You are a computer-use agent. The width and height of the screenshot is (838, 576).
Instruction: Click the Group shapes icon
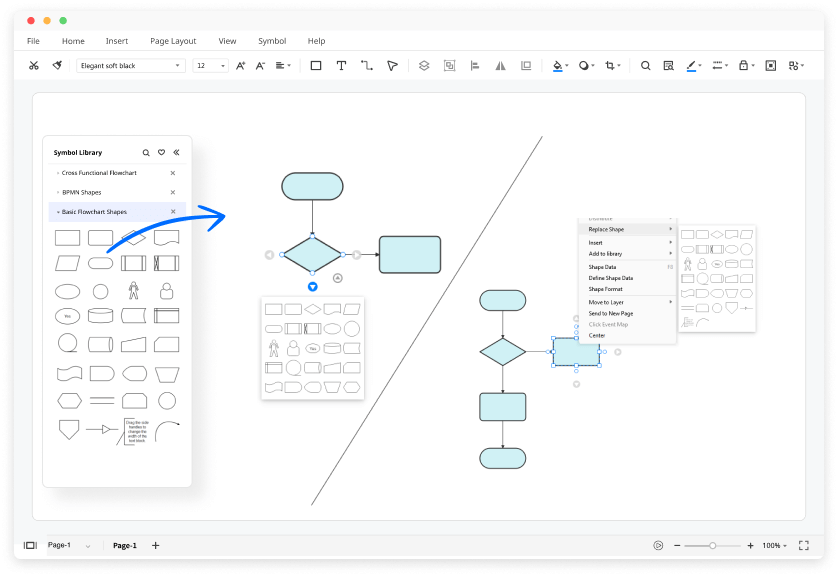[449, 65]
